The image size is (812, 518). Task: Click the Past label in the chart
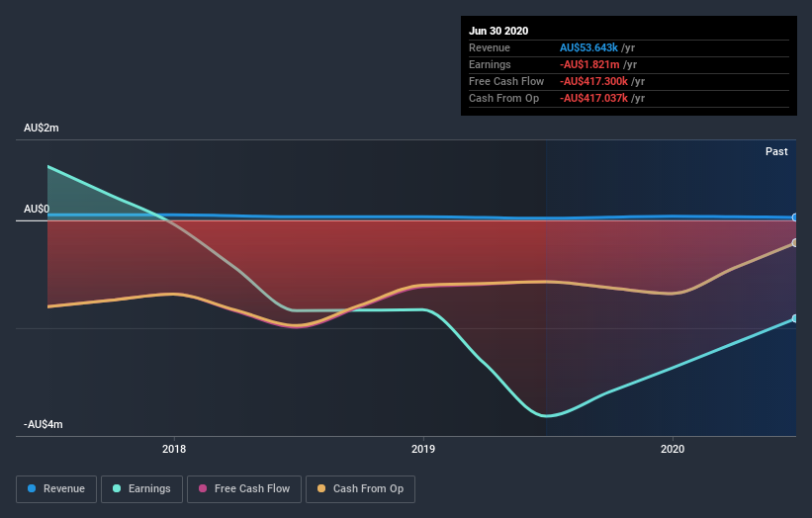point(776,151)
